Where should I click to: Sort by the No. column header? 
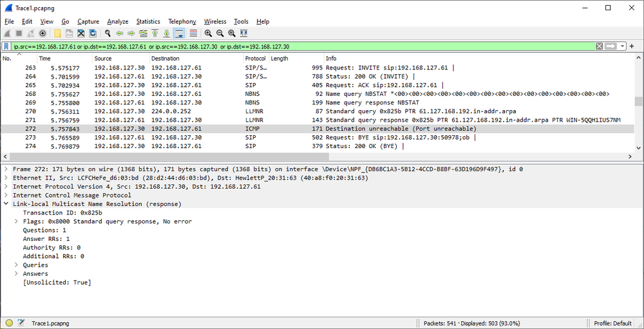19,59
